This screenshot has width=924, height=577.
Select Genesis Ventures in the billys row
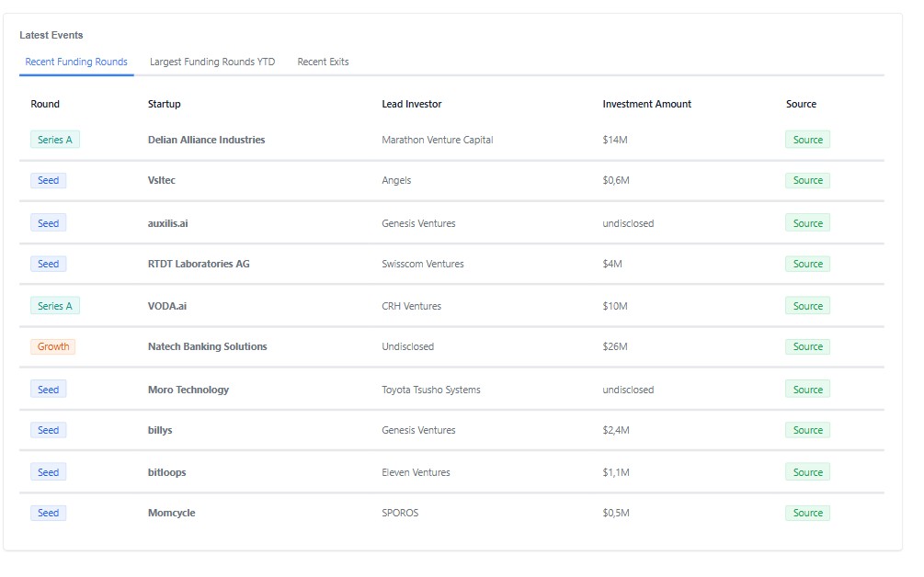418,430
